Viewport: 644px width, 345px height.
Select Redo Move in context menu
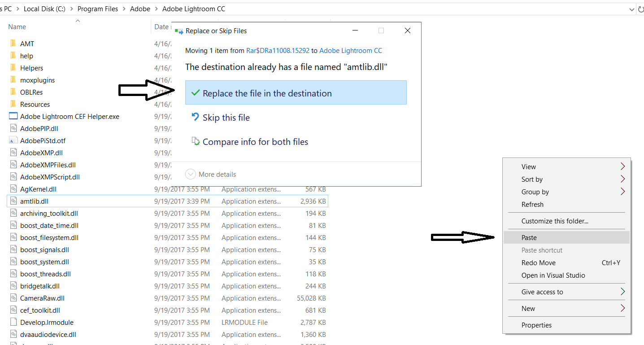[567, 262]
